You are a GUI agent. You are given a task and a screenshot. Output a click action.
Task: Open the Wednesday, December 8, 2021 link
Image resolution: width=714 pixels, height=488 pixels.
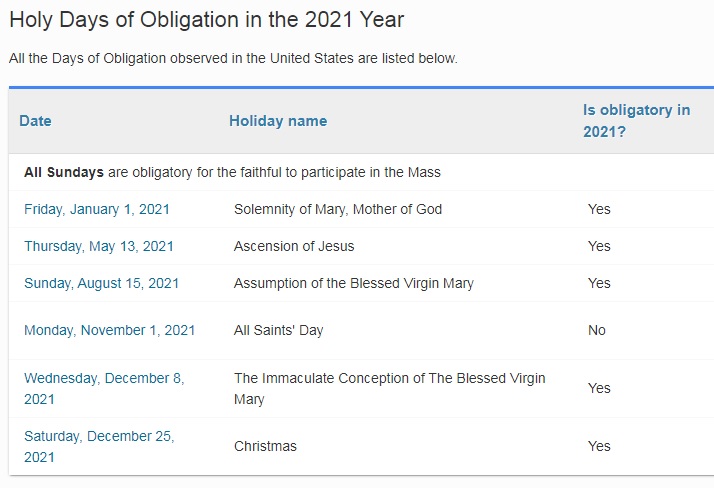click(104, 388)
